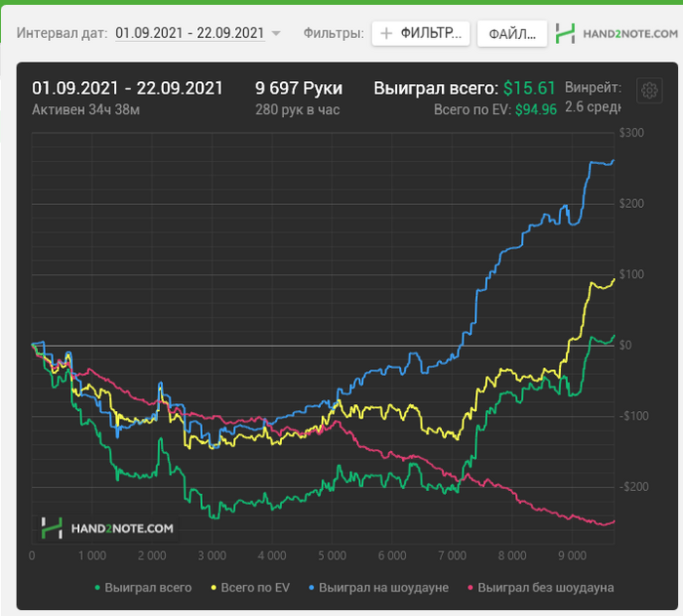Click the Hand2Note logo in the header

click(565, 33)
